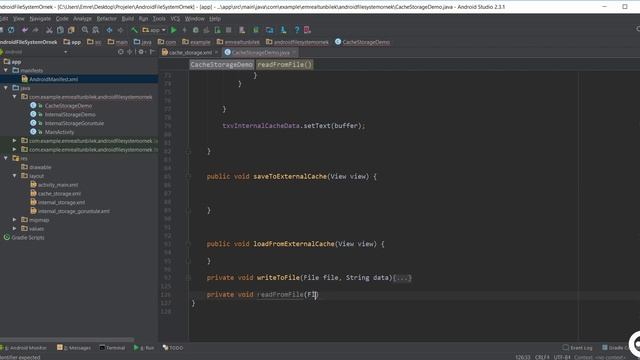This screenshot has width=640, height=360.
Task: Select MainActivity class in tree
Action: [x=60, y=132]
